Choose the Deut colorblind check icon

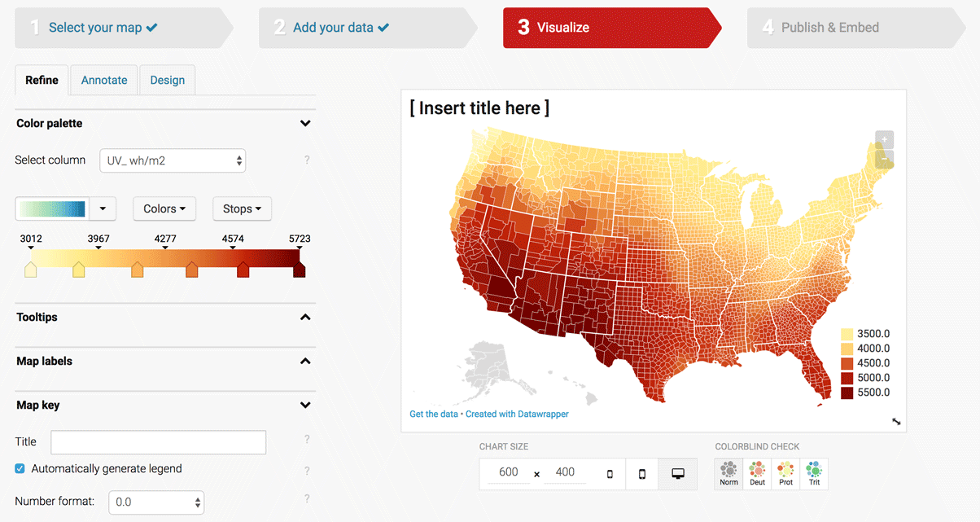[758, 474]
